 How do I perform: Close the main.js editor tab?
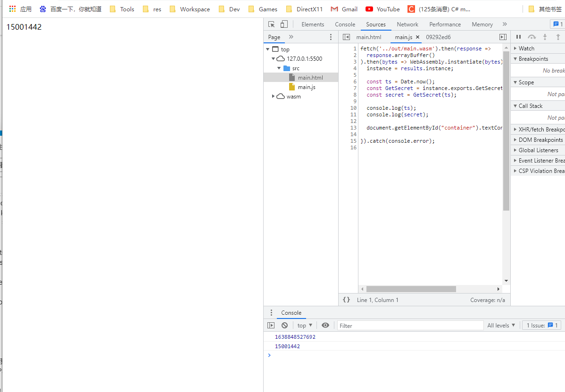(x=417, y=37)
